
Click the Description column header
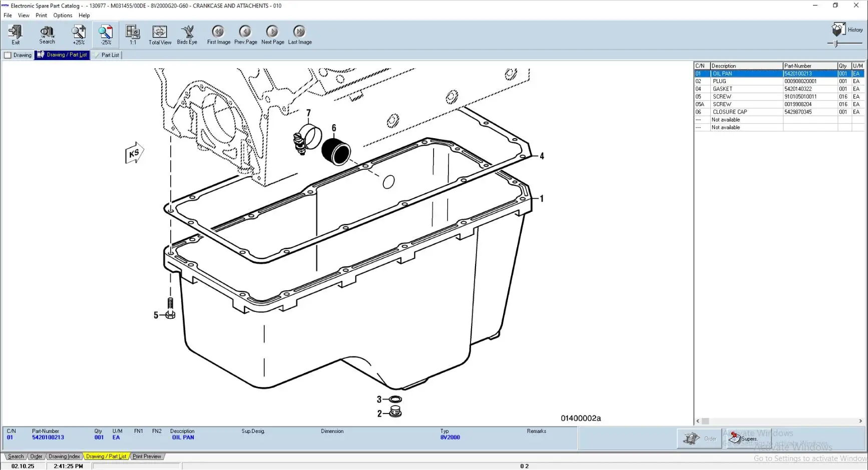746,66
